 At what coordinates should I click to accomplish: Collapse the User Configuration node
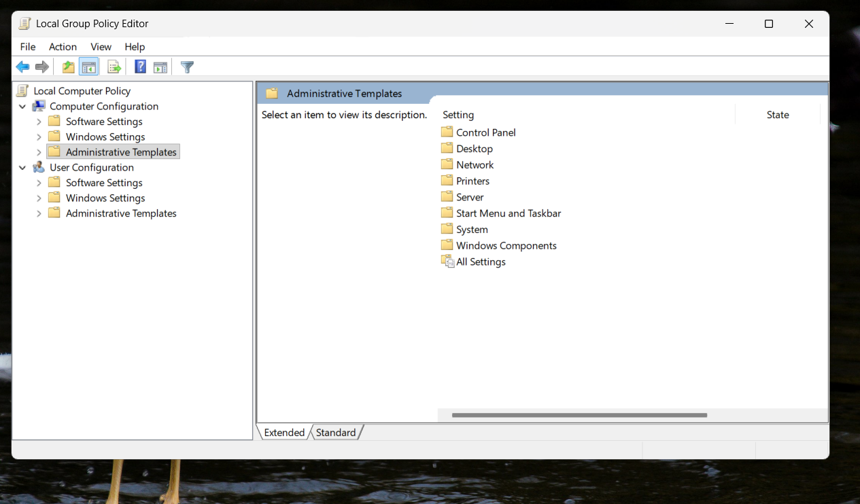point(22,168)
